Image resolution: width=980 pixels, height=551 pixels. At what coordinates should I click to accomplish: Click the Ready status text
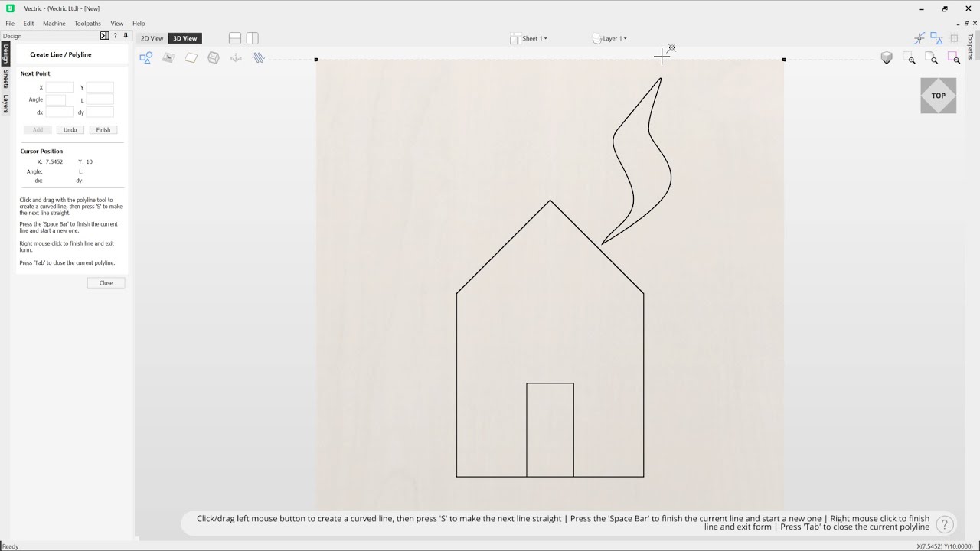[10, 546]
